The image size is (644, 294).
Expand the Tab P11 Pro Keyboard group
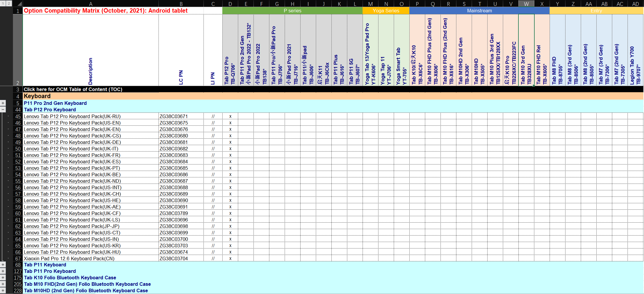pos(3,271)
